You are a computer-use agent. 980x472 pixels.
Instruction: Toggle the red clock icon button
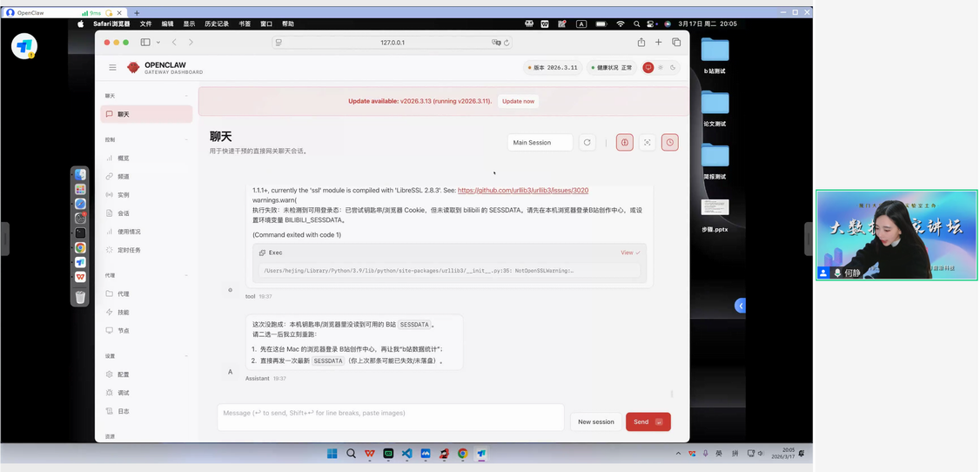point(669,143)
